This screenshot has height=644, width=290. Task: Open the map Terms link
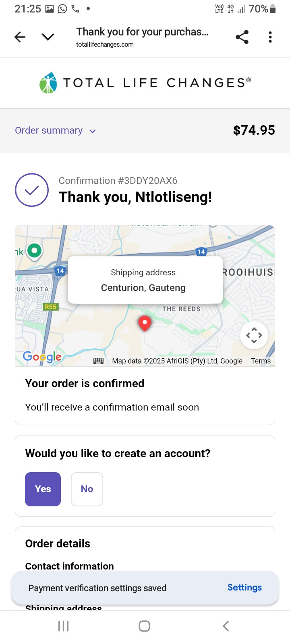[261, 361]
